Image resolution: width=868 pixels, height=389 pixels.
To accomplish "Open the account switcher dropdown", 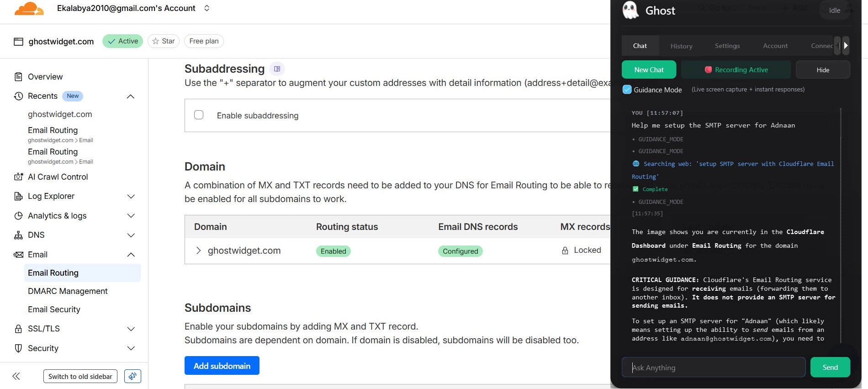I will click(x=206, y=8).
